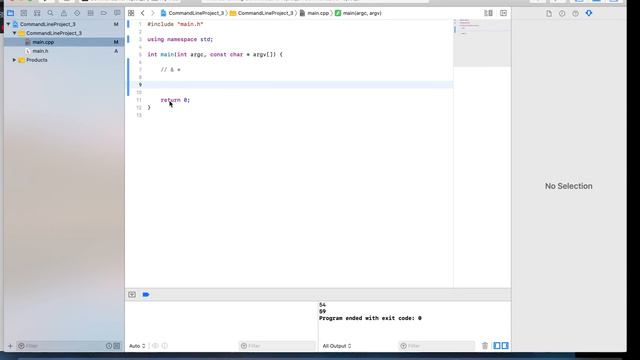Toggle the console pane
This screenshot has height=360, width=640.
point(505,346)
